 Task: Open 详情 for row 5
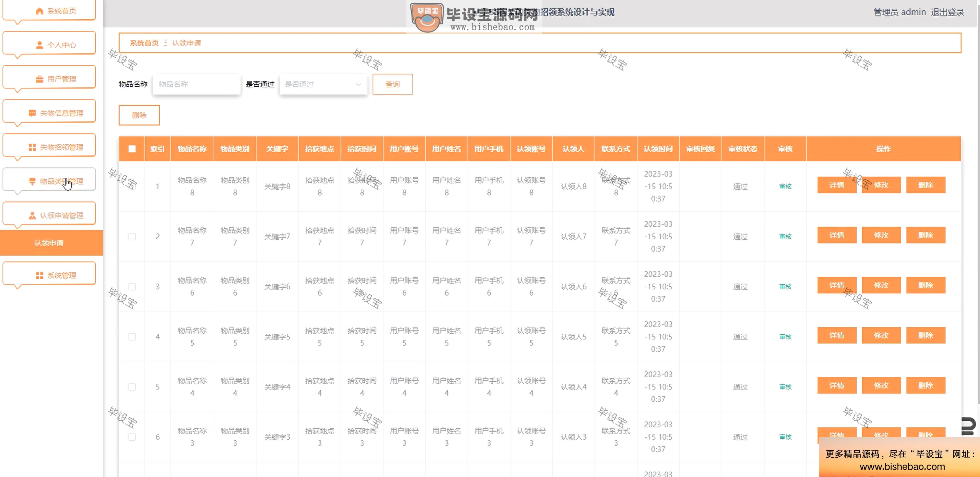click(x=837, y=385)
